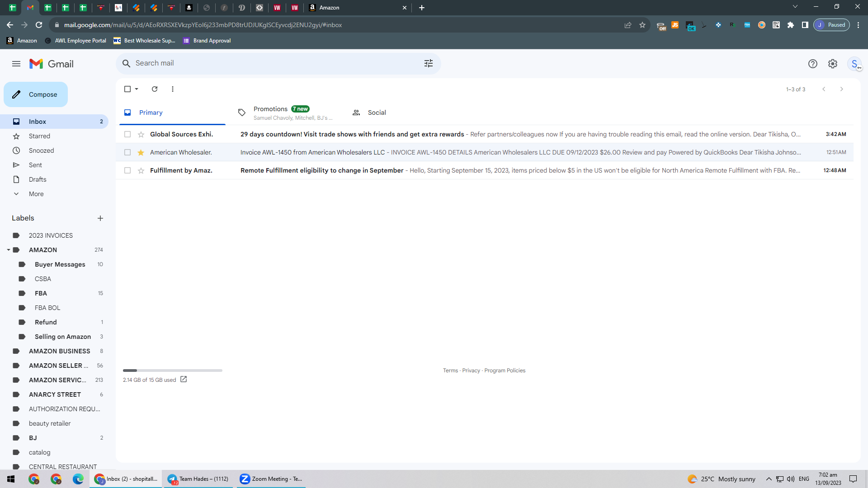Viewport: 868px width, 488px height.
Task: Star the Global Sources email
Action: pyautogui.click(x=141, y=134)
